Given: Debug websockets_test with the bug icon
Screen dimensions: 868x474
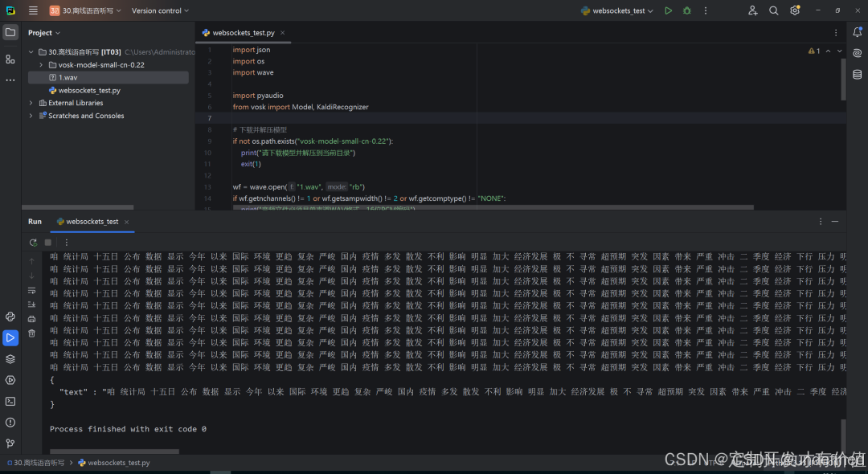Looking at the screenshot, I should click(687, 10).
